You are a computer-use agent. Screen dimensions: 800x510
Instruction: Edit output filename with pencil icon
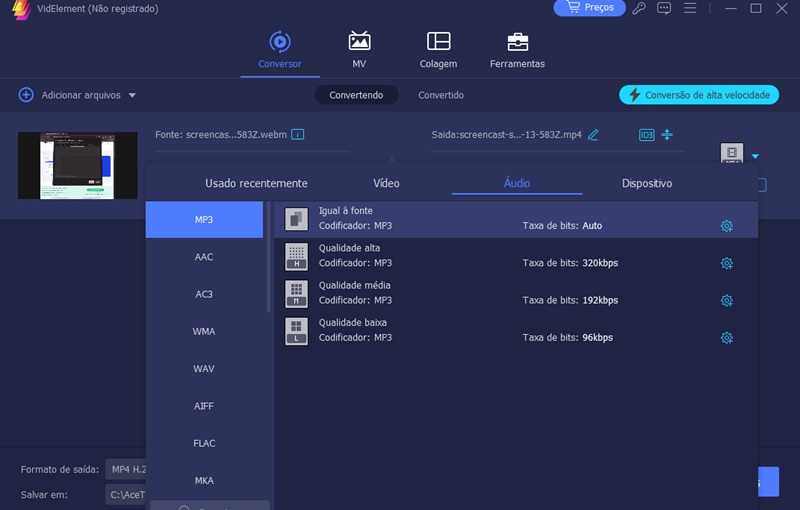[593, 135]
